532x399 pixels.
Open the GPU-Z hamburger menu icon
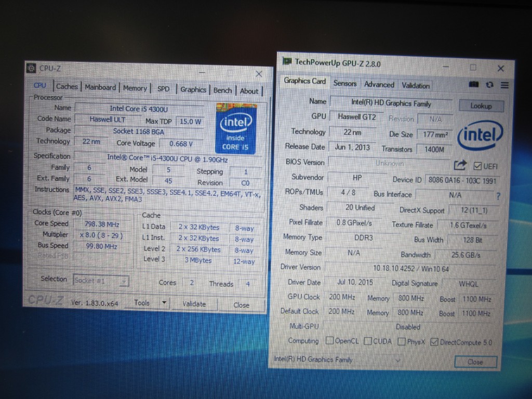(504, 85)
